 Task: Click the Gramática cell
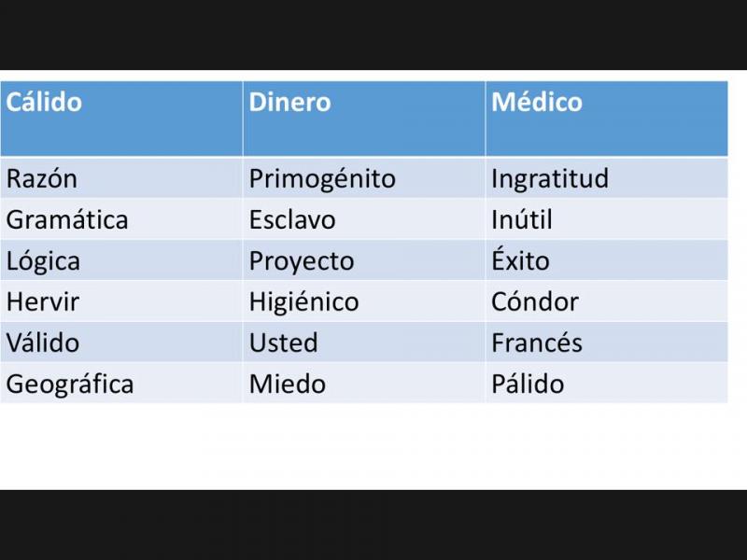click(121, 219)
